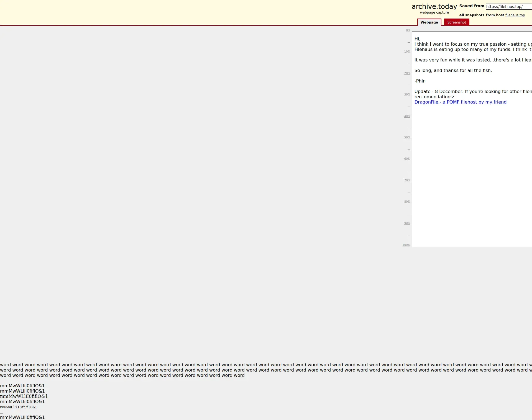The height and width of the screenshot is (420, 532).
Task: Click the Saved from URL field
Action: [508, 7]
